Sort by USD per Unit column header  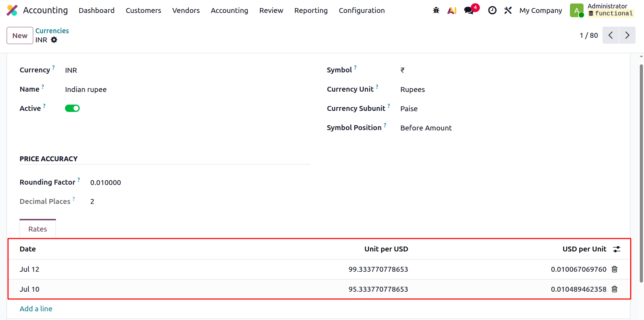(x=584, y=249)
